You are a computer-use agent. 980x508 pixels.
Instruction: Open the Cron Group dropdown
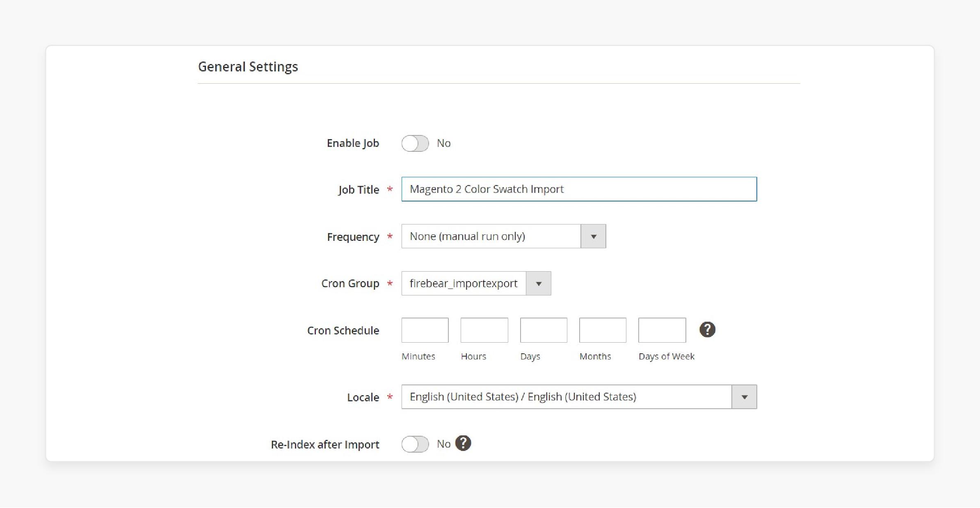(x=476, y=284)
